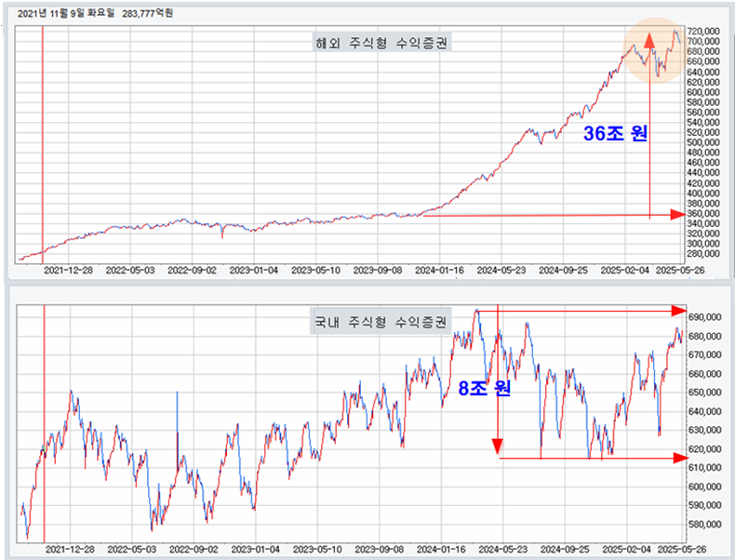Click the header date '2021년 11월 9일 화요일'

66,13
